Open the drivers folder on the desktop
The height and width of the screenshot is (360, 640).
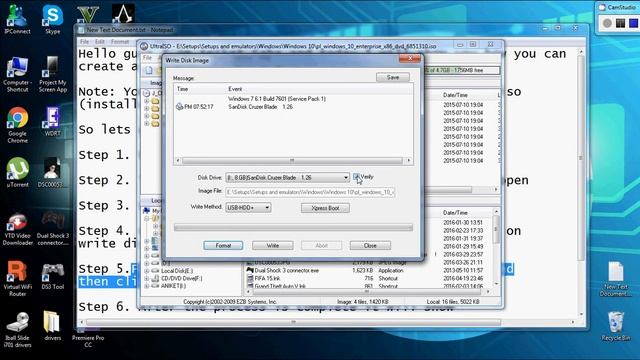coord(53,326)
